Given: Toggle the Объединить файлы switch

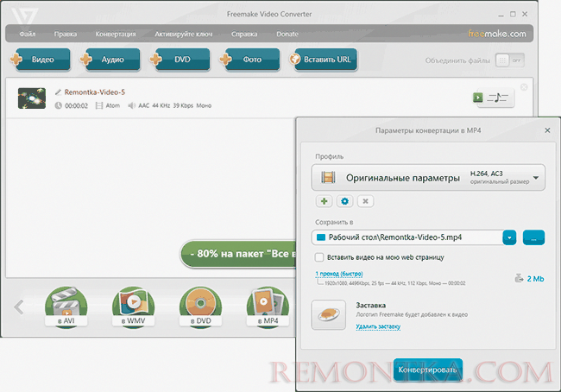Looking at the screenshot, I should tap(510, 60).
